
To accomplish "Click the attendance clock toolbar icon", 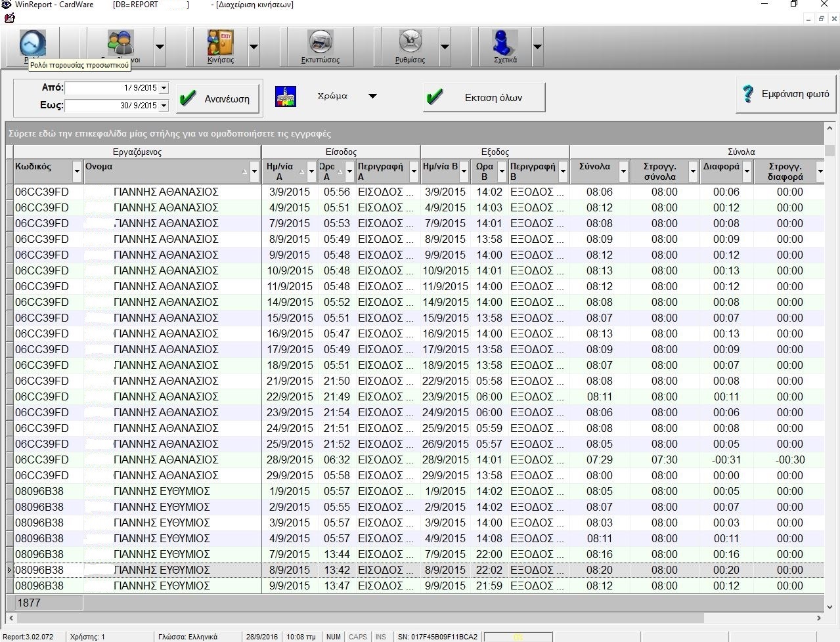I will [x=33, y=43].
